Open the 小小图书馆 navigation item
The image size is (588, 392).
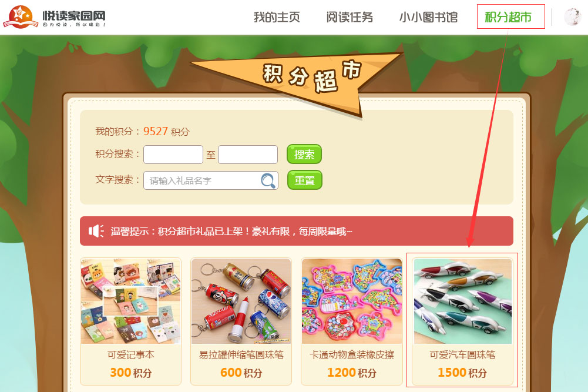pyautogui.click(x=428, y=17)
